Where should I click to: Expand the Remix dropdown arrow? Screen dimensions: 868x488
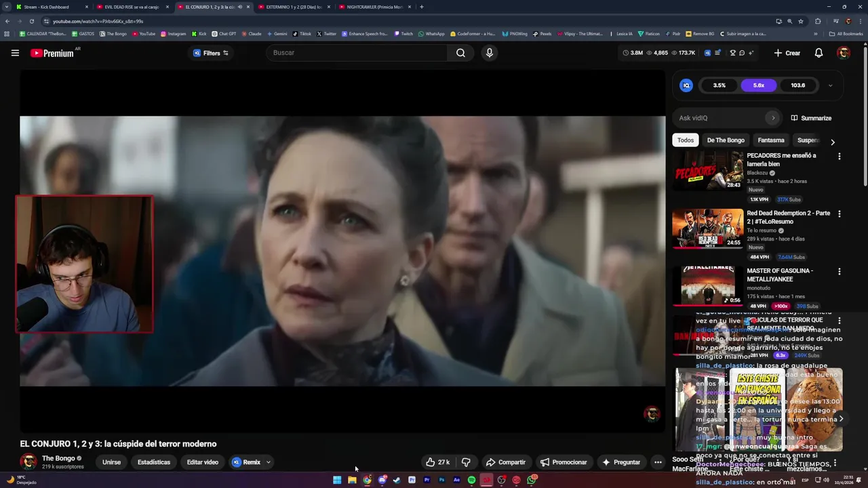[269, 462]
